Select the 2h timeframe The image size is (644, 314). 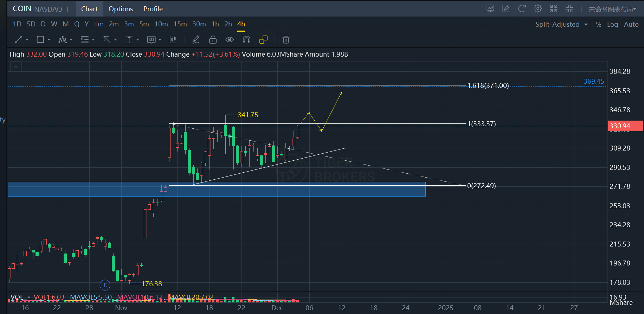(x=228, y=24)
